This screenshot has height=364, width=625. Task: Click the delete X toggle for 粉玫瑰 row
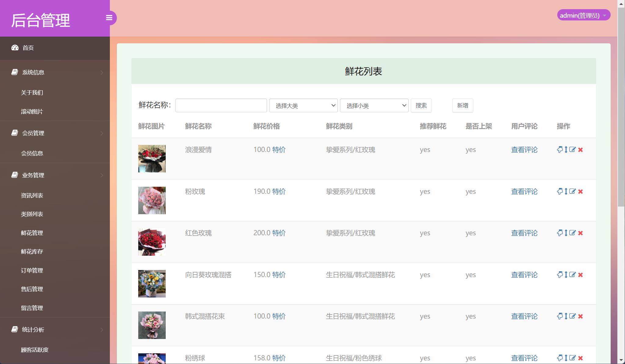(581, 192)
